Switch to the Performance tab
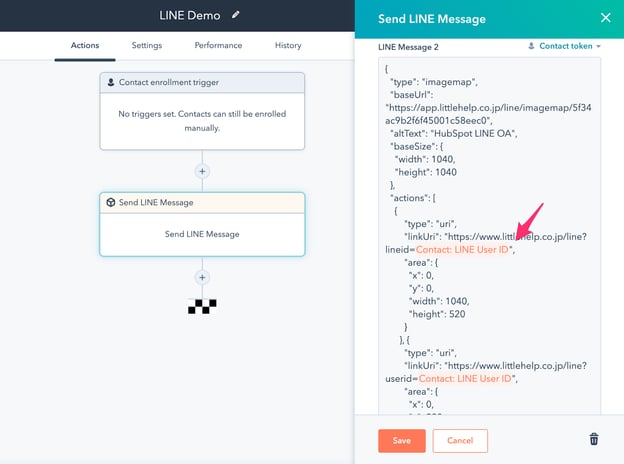Image resolution: width=624 pixels, height=464 pixels. coord(218,46)
